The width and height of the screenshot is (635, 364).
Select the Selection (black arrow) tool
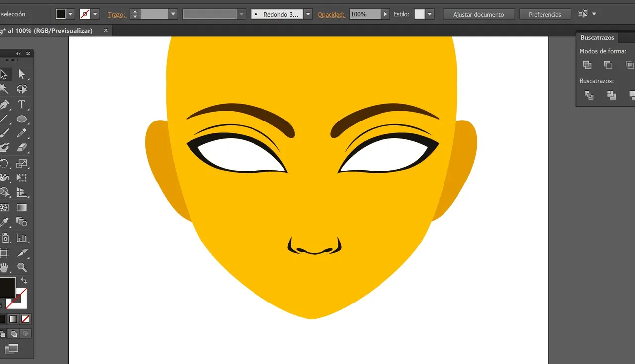pyautogui.click(x=4, y=74)
